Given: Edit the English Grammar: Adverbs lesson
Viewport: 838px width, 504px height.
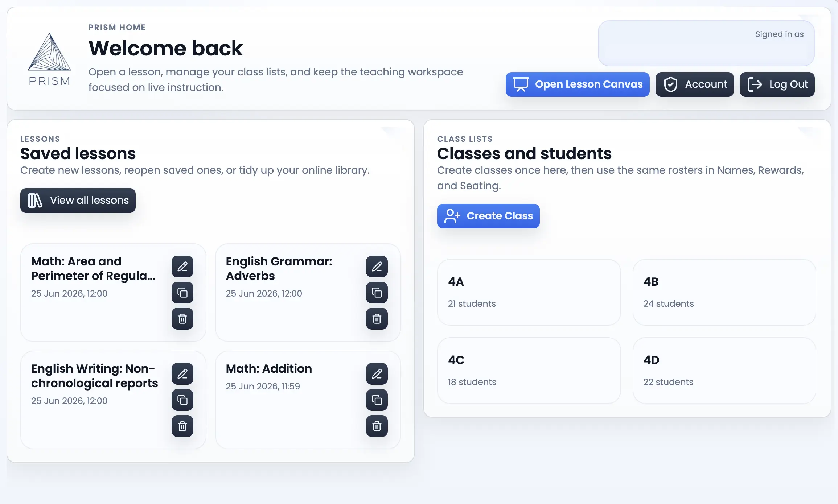Looking at the screenshot, I should [377, 267].
